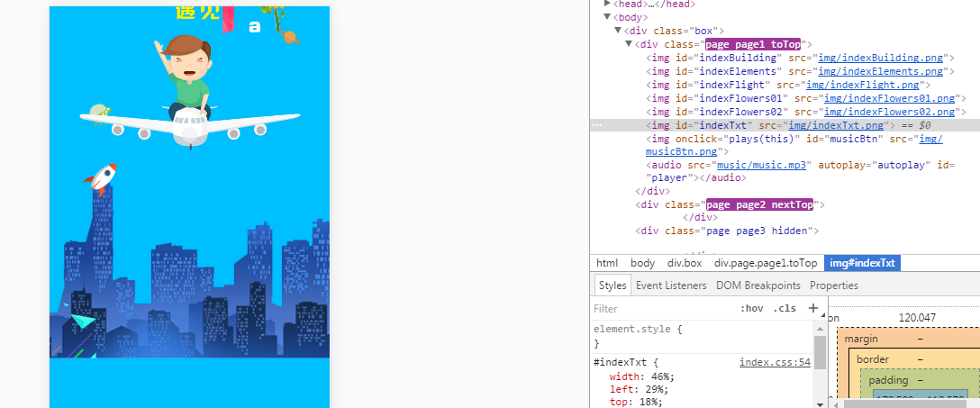
Task: Toggle the :hov element state button
Action: pos(752,309)
